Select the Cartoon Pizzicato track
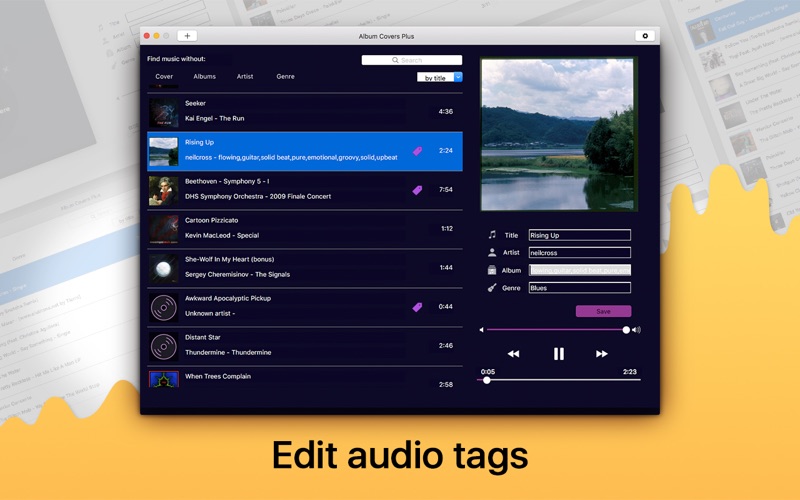The height and width of the screenshot is (500, 800). [305, 229]
